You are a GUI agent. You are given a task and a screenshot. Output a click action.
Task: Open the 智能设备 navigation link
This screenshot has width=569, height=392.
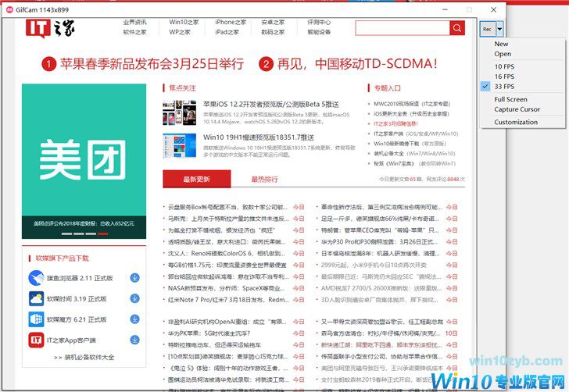pyautogui.click(x=319, y=32)
